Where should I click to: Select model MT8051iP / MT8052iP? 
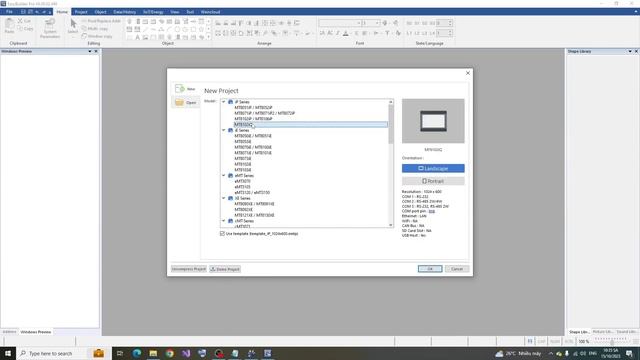[x=253, y=107]
